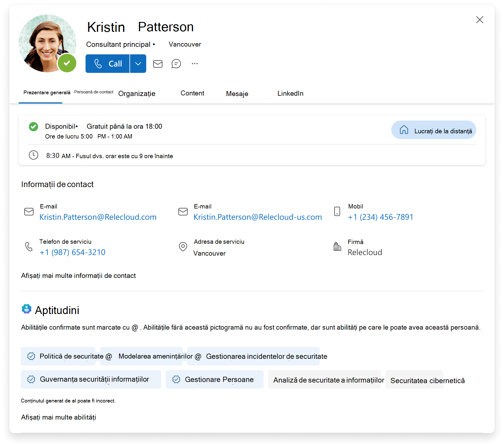Click the house icon in remote work badge
Image resolution: width=504 pixels, height=447 pixels.
coord(404,130)
